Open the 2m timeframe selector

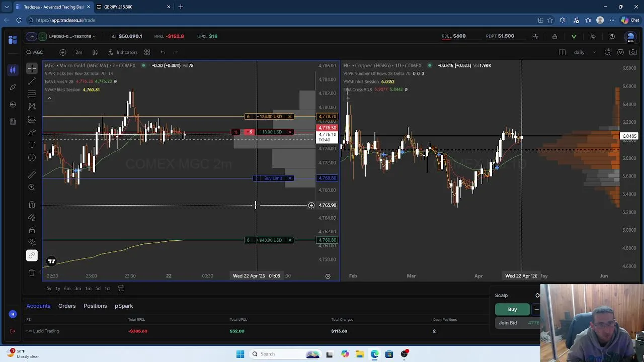click(x=79, y=52)
